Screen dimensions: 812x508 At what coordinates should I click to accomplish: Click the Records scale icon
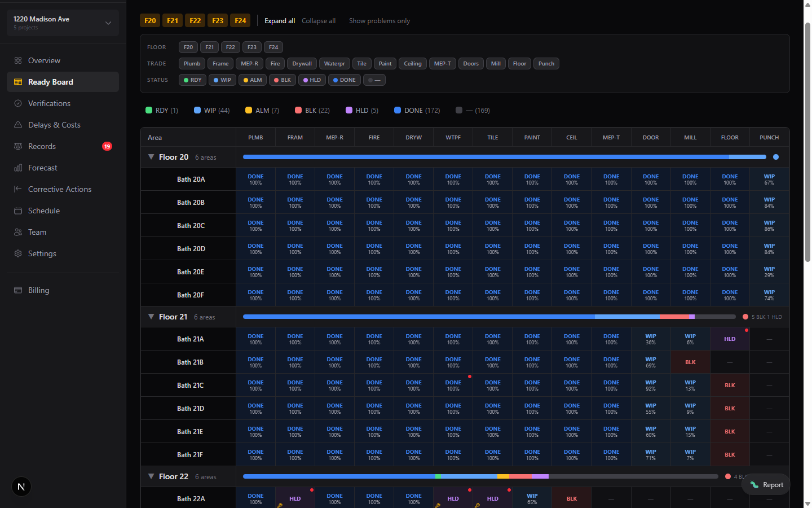pos(18,146)
